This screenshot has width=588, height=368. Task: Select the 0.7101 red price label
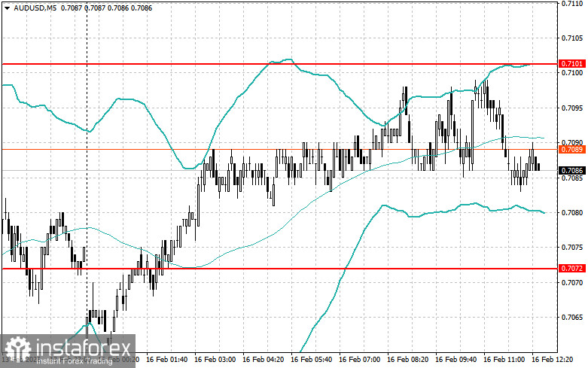click(572, 64)
